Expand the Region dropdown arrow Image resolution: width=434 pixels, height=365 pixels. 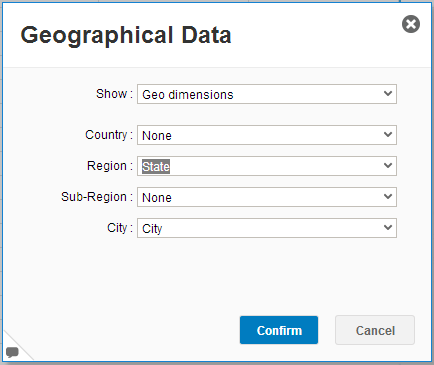[x=388, y=166]
